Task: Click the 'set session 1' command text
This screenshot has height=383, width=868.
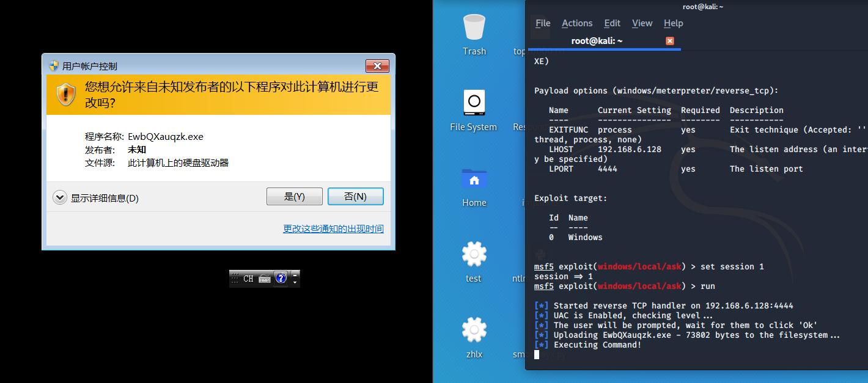Action: [x=732, y=266]
